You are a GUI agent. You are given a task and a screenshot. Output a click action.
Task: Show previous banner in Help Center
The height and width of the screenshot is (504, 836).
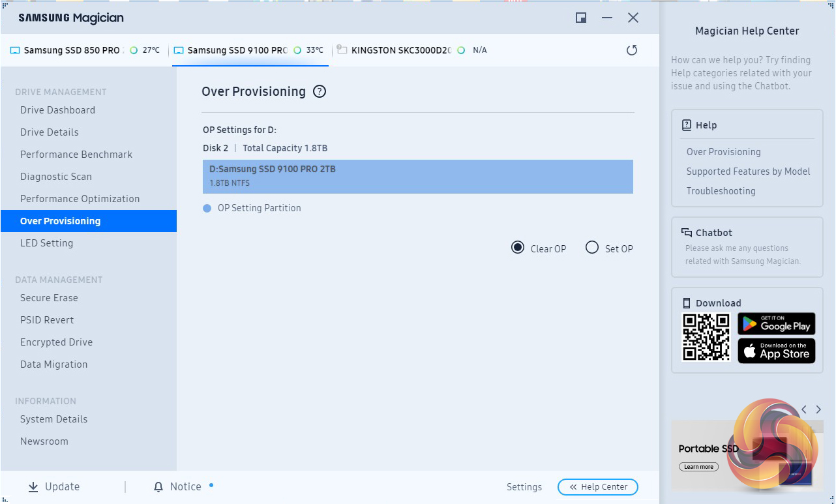[804, 409]
